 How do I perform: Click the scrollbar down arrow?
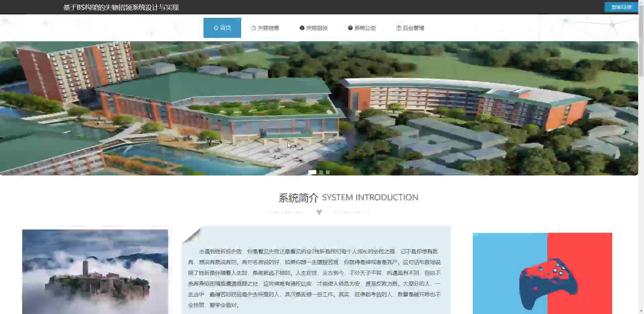641,311
